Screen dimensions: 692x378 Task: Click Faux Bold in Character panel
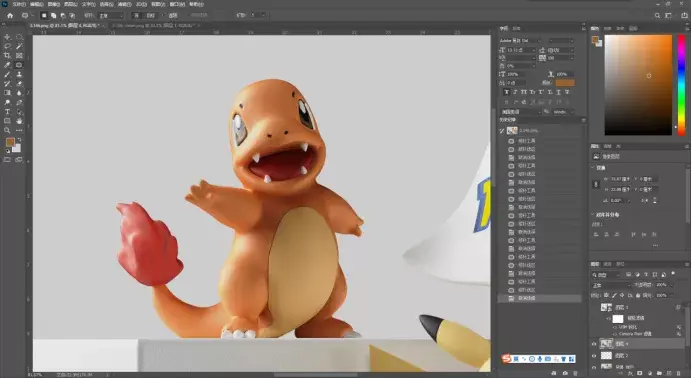(506, 92)
